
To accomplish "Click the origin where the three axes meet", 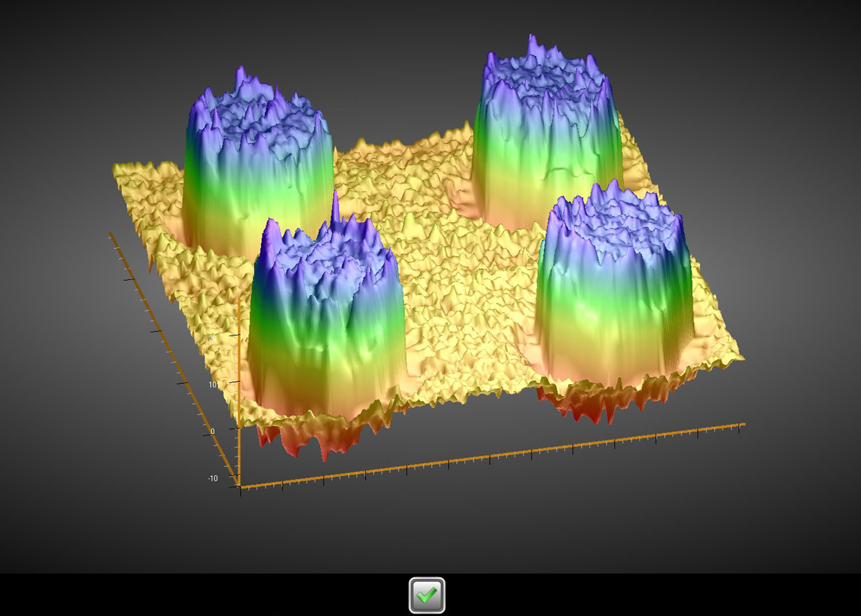I will pyautogui.click(x=239, y=486).
